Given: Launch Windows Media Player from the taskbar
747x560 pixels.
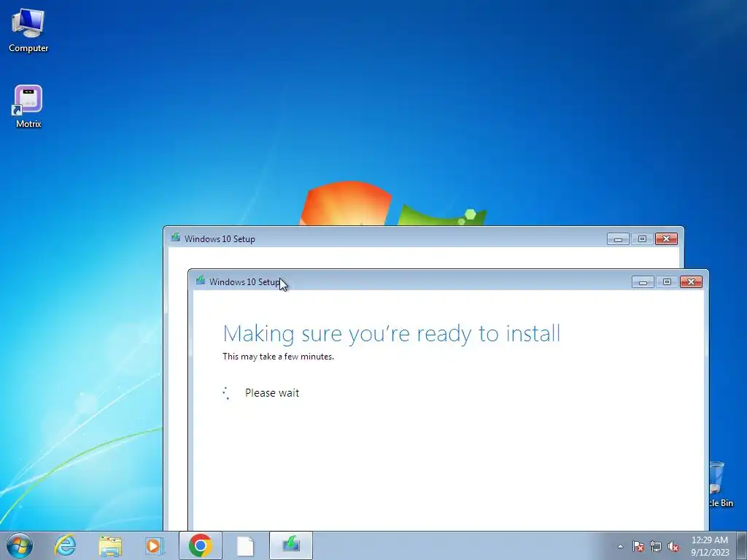Looking at the screenshot, I should pyautogui.click(x=155, y=545).
